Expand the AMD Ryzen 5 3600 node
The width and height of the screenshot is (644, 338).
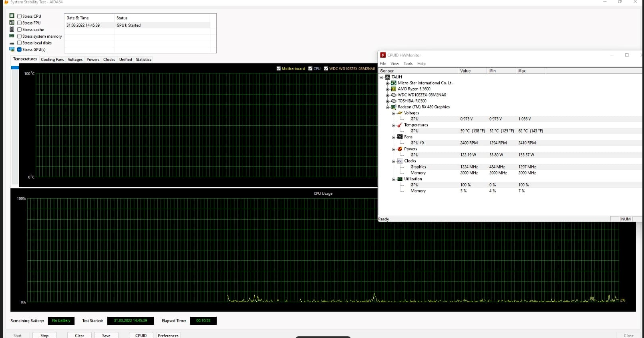point(387,89)
